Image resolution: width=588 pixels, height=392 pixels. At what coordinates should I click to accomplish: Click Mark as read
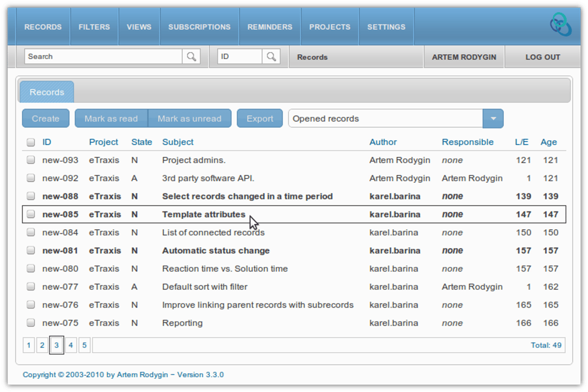click(111, 118)
